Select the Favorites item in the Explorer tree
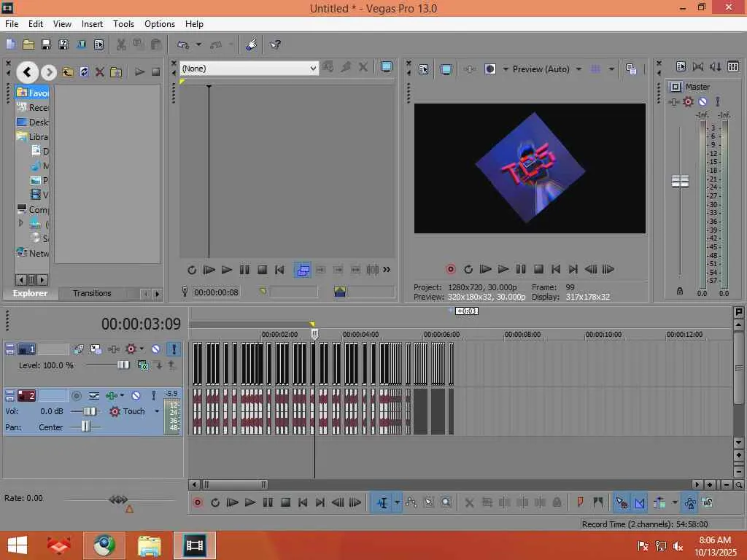The width and height of the screenshot is (747, 560). point(32,93)
